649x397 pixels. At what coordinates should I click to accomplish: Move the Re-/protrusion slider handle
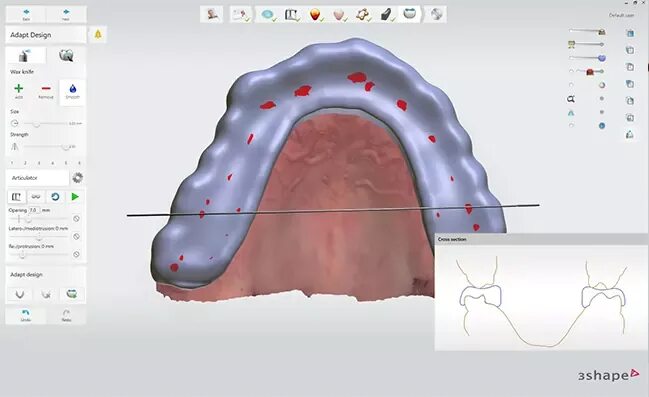(23, 255)
